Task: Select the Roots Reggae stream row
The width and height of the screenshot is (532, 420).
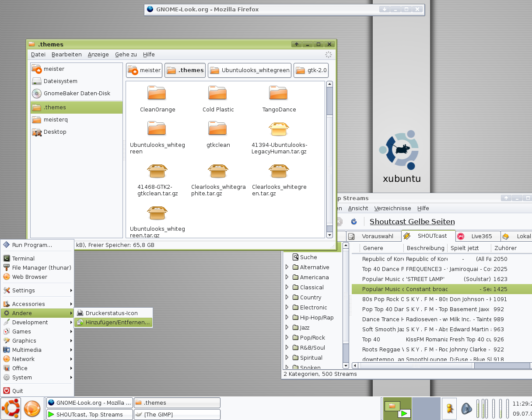Action: (x=442, y=349)
